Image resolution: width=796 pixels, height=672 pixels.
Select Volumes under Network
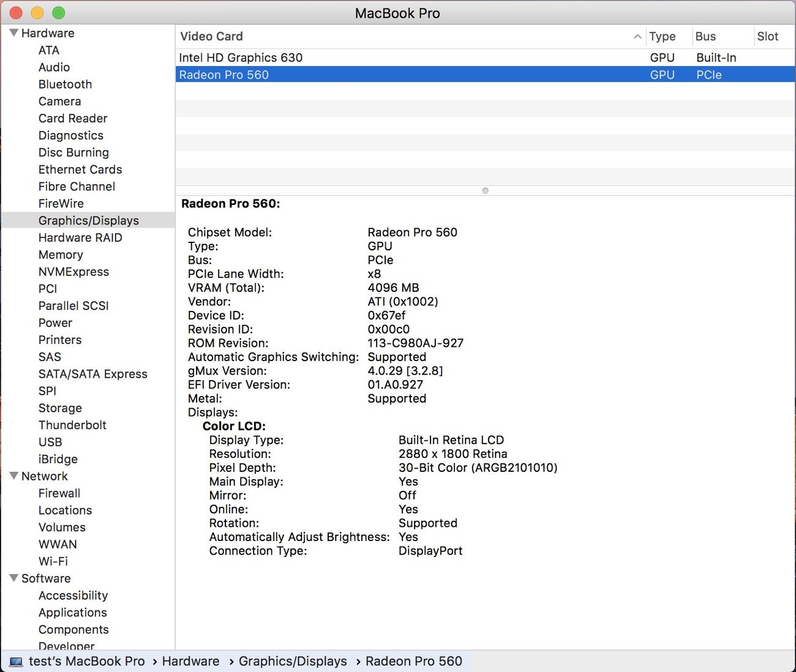coord(62,528)
